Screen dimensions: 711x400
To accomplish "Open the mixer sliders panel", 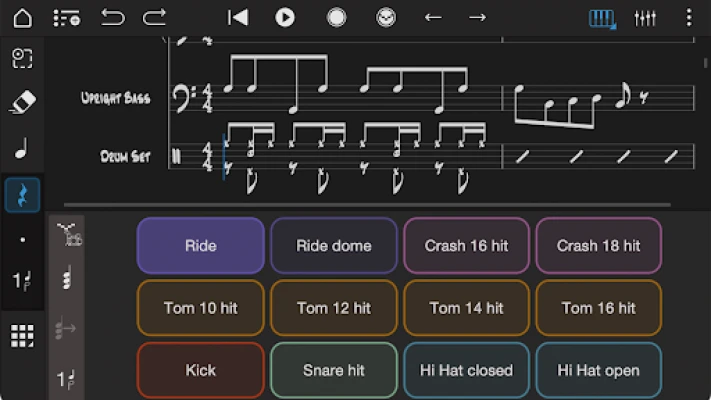I will coord(645,18).
